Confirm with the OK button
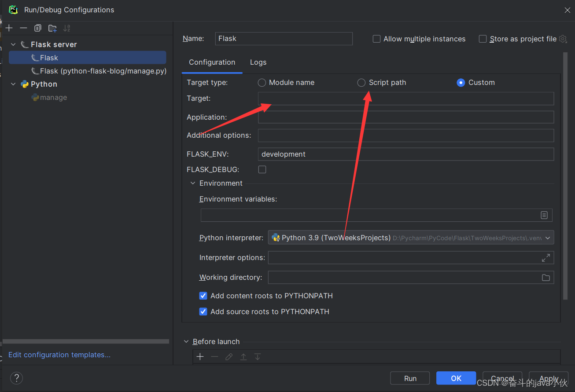 (x=456, y=378)
